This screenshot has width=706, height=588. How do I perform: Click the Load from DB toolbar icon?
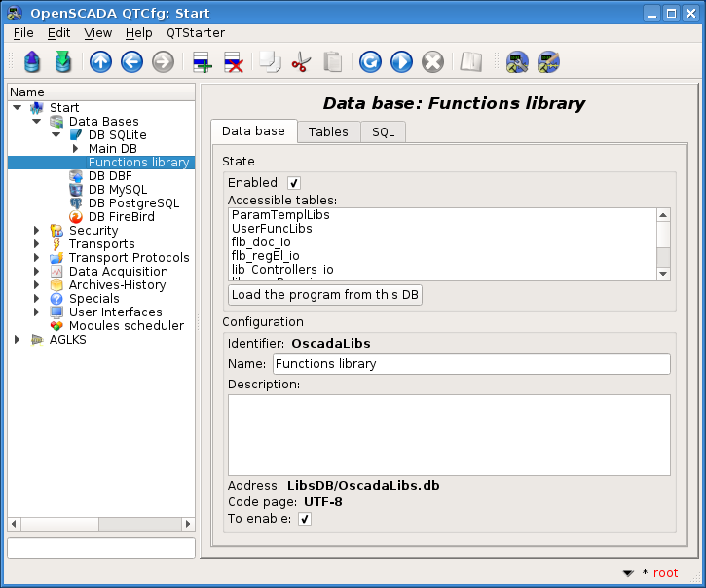(x=32, y=61)
